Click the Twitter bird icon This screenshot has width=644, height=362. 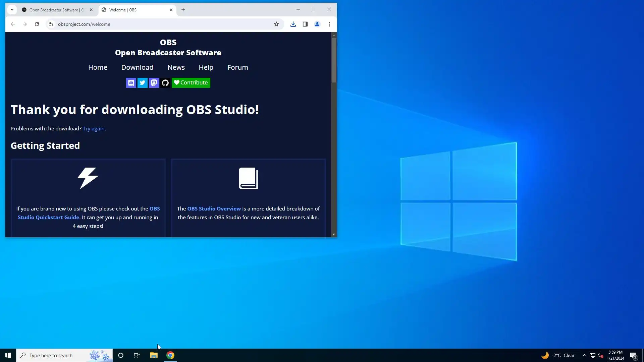click(143, 83)
